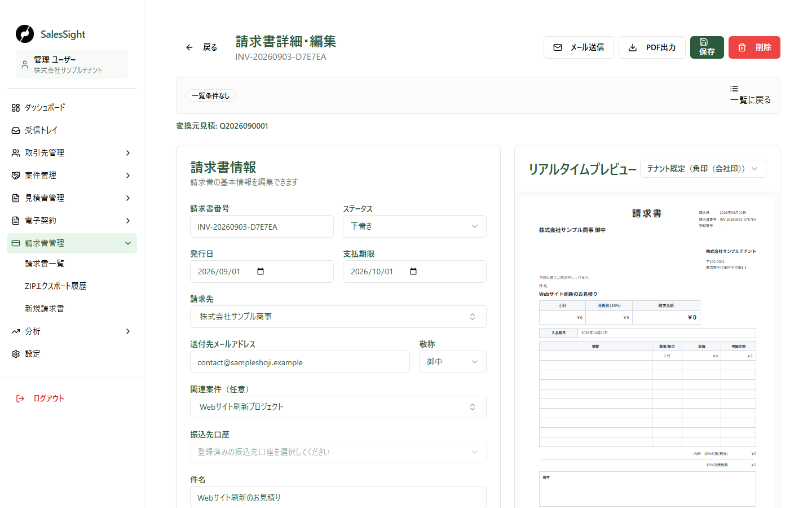Click the download icon on PDF出力
The width and height of the screenshot is (812, 508).
click(x=633, y=47)
